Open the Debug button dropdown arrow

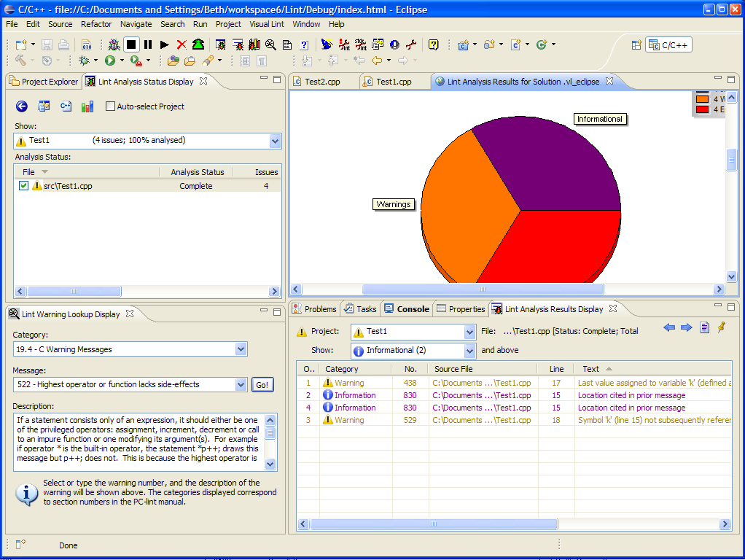pos(95,61)
